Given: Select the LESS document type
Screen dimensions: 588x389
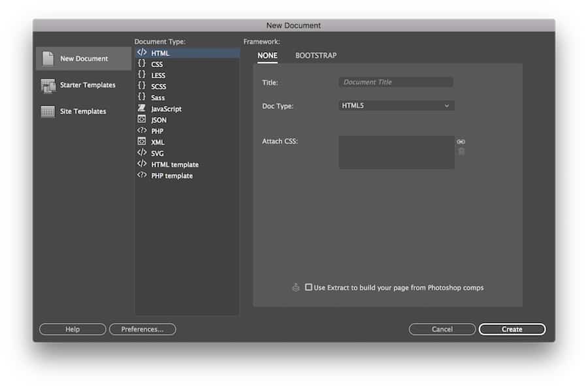Looking at the screenshot, I should point(157,75).
